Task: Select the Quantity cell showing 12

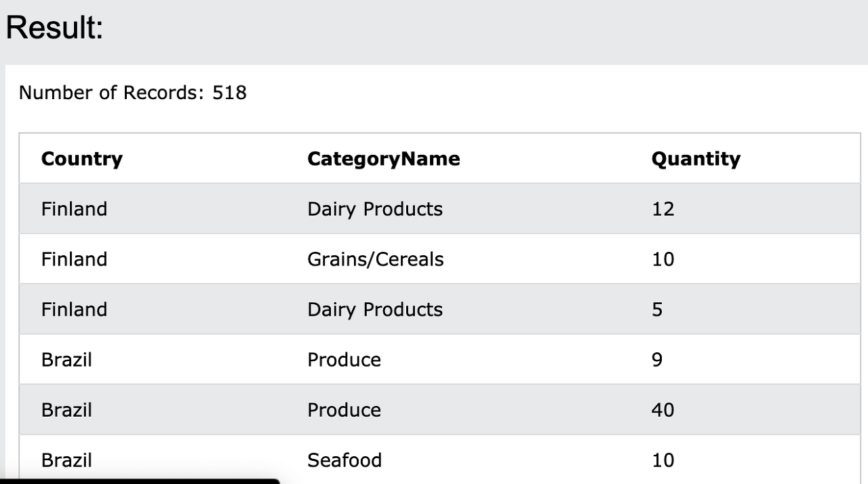Action: click(663, 209)
